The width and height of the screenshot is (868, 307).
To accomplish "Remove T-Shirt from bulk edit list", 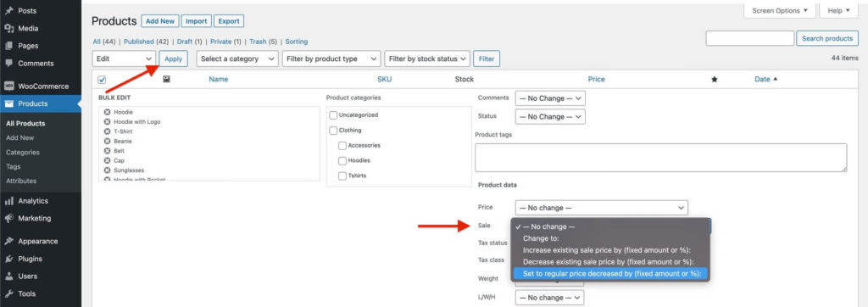I will coord(108,131).
